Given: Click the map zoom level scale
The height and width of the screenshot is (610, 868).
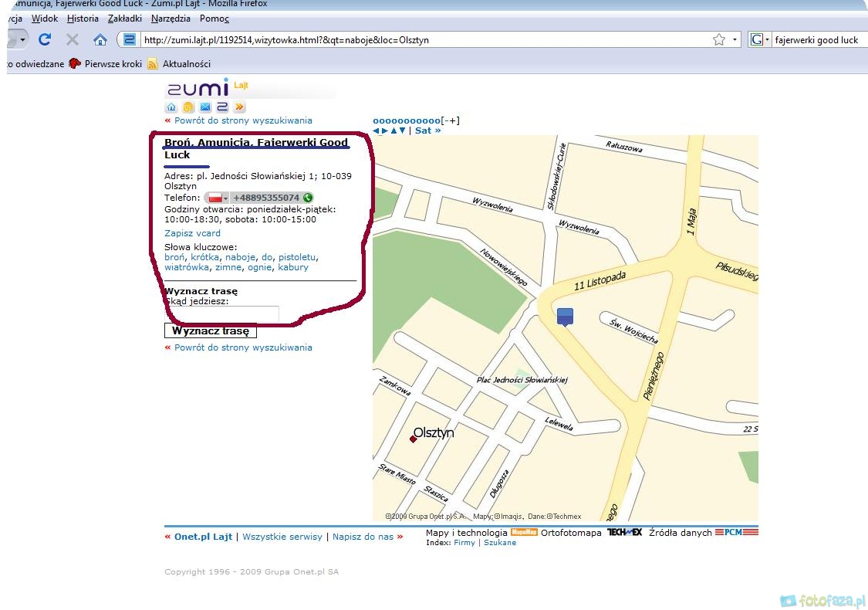Looking at the screenshot, I should 407,120.
